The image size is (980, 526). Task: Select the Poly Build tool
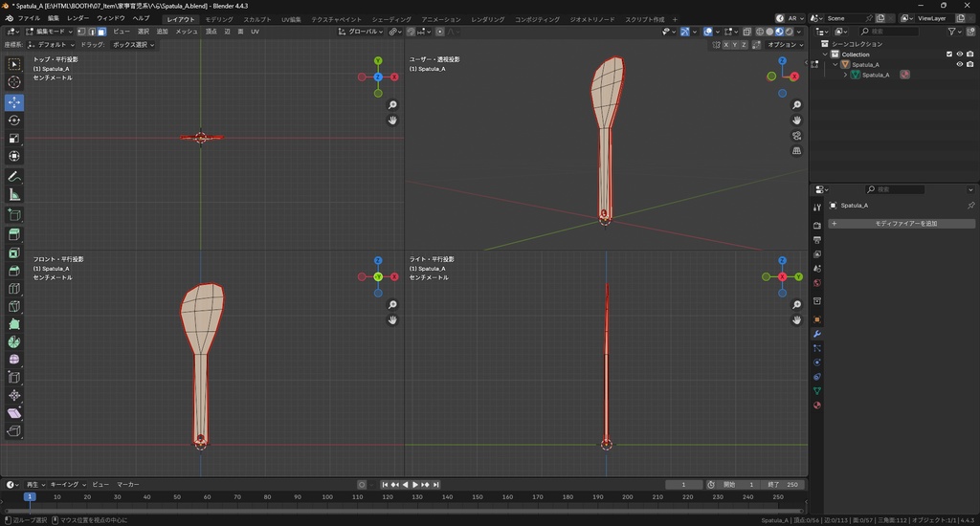[x=14, y=324]
